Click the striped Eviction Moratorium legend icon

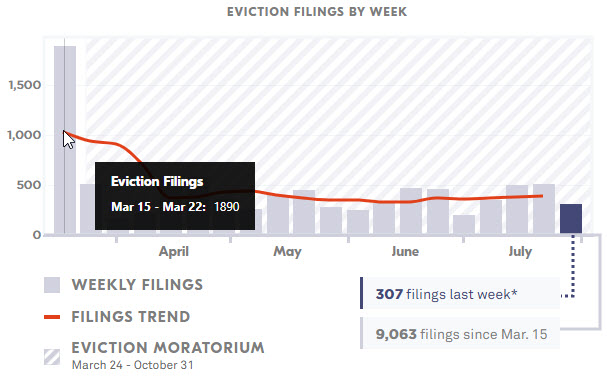52,357
